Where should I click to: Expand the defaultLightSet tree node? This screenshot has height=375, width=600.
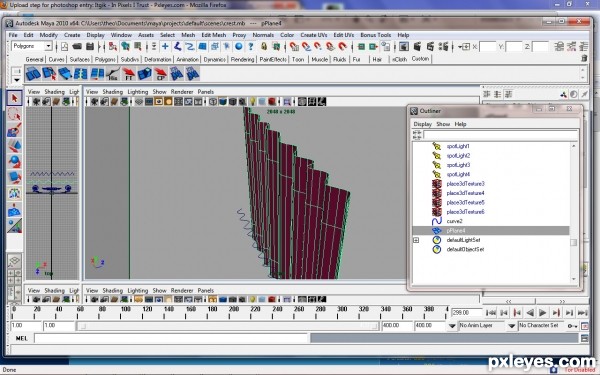click(x=416, y=240)
